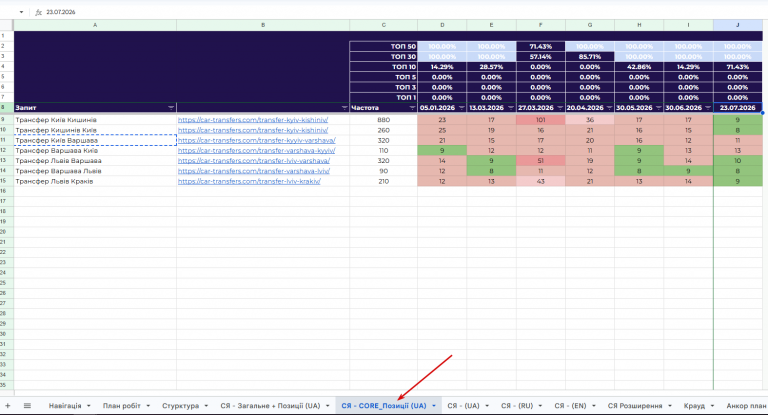Add a new sheet with plus icon

tap(7, 406)
